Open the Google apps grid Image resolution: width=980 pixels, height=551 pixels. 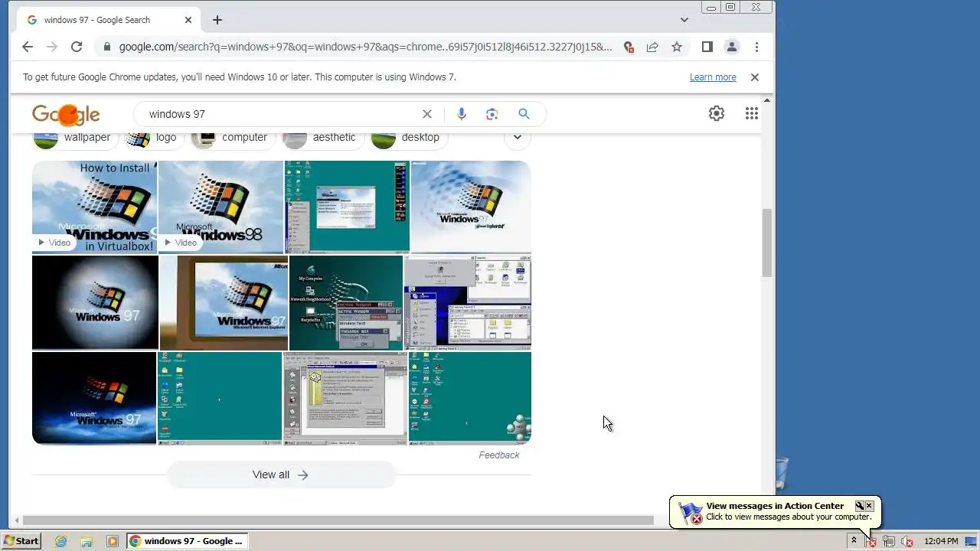752,113
